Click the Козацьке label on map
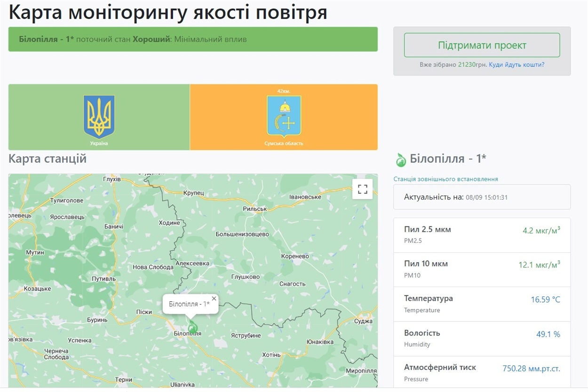 (38, 288)
